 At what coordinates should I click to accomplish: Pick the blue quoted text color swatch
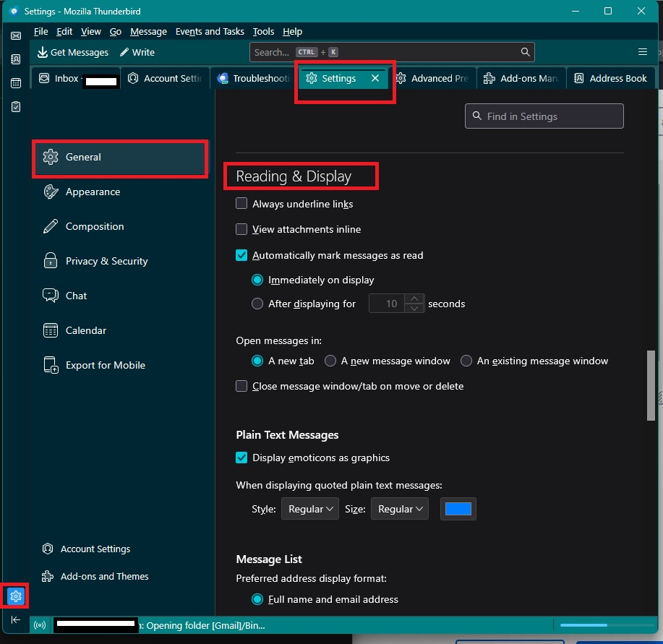(x=458, y=509)
